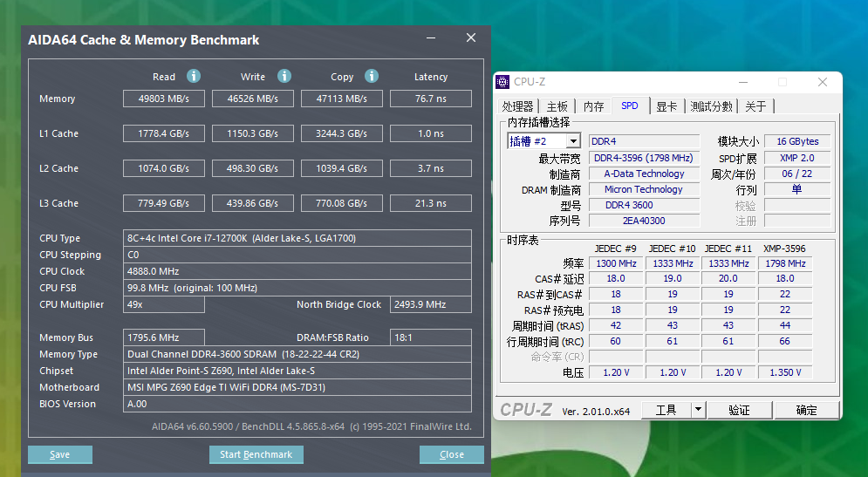This screenshot has height=477, width=868.
Task: Close the AIDA64 window with the X
Action: pyautogui.click(x=470, y=37)
